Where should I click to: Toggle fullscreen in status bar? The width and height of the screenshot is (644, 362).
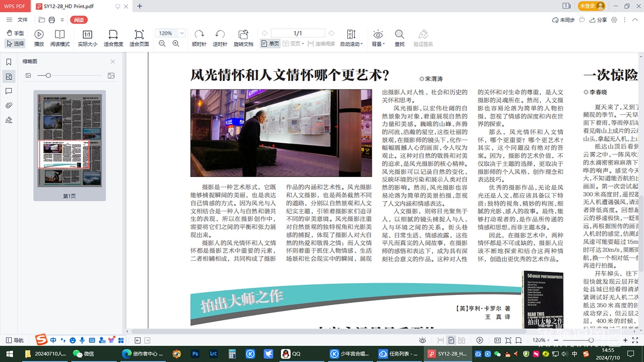coord(635,340)
